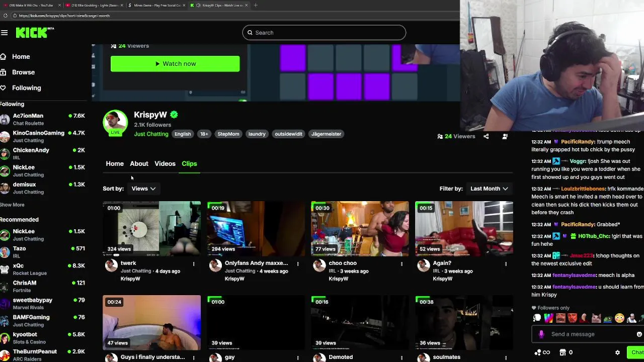Click the verified badge next to KrispyW

[174, 115]
